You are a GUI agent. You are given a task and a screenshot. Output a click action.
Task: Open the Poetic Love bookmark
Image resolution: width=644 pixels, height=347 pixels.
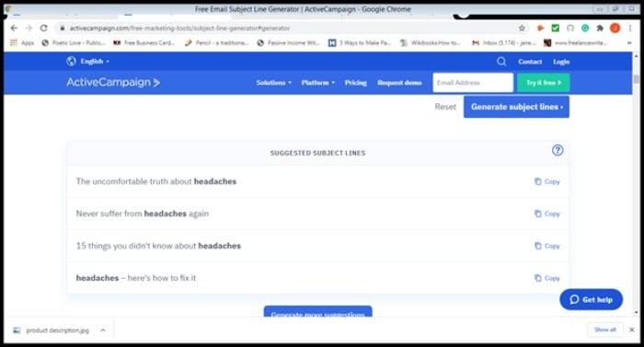click(74, 42)
